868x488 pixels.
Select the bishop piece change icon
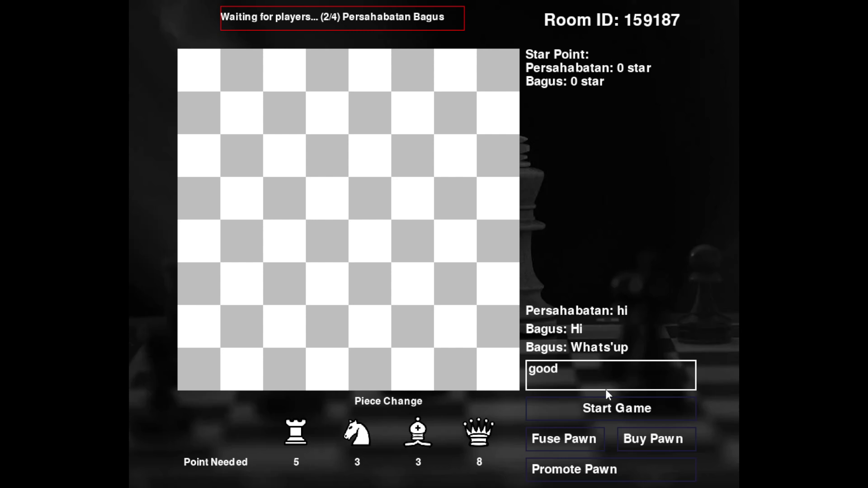coord(418,432)
